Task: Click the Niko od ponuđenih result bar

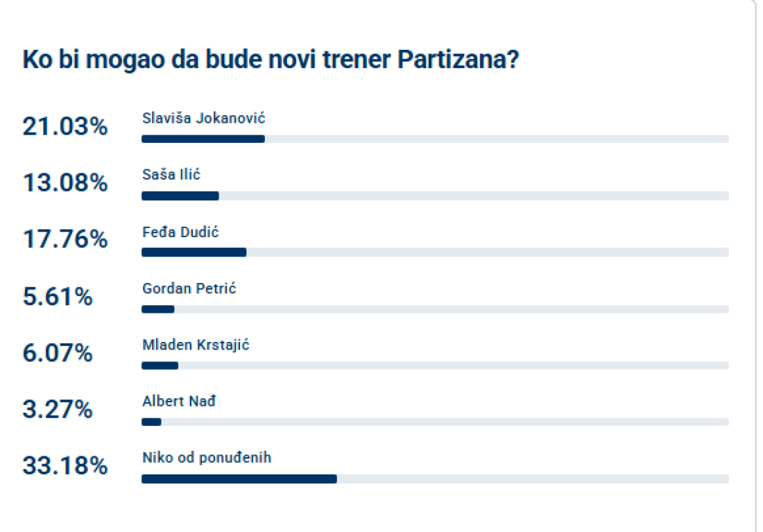Action: (435, 479)
